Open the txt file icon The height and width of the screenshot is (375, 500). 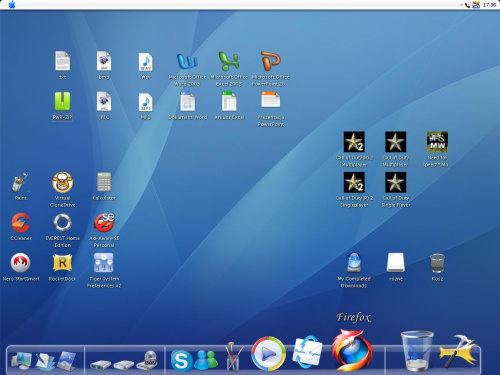[x=63, y=61]
